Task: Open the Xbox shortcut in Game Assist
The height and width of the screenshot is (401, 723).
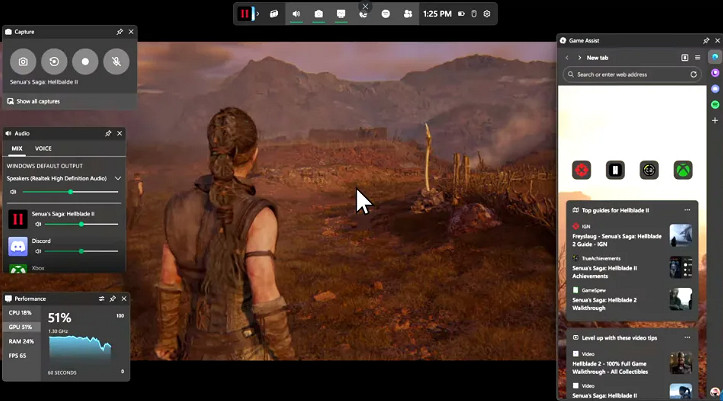Action: [683, 170]
